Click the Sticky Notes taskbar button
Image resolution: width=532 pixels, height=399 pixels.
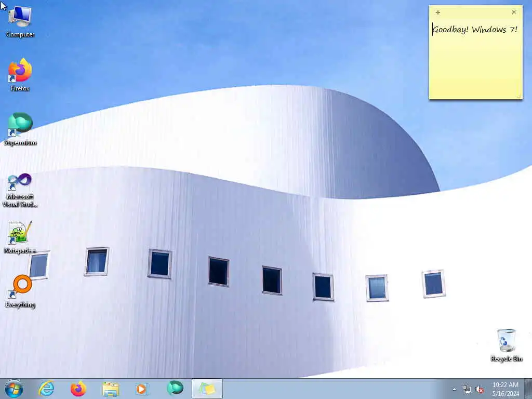pyautogui.click(x=207, y=389)
